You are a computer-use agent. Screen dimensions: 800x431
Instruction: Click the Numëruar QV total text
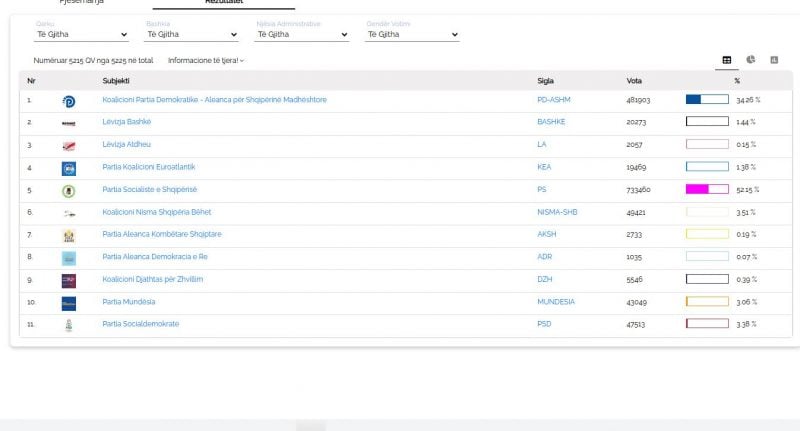tap(93, 60)
